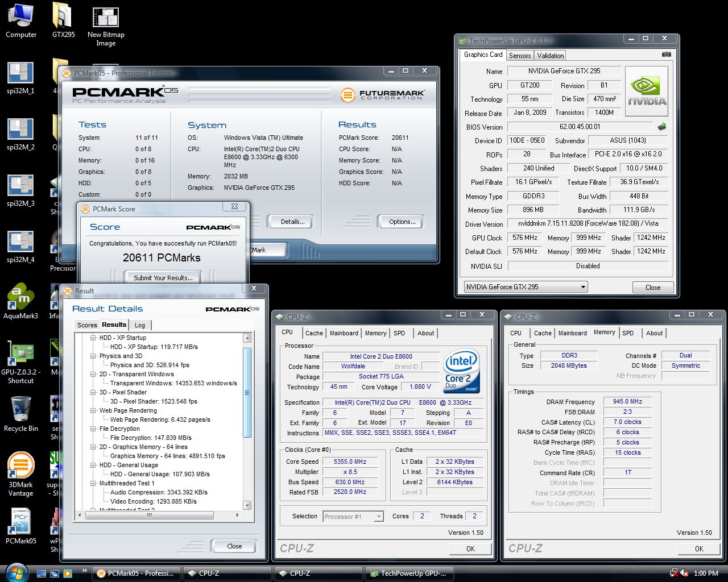Switch to PCMark05 taskbar button
728x582 pixels.
[136, 573]
